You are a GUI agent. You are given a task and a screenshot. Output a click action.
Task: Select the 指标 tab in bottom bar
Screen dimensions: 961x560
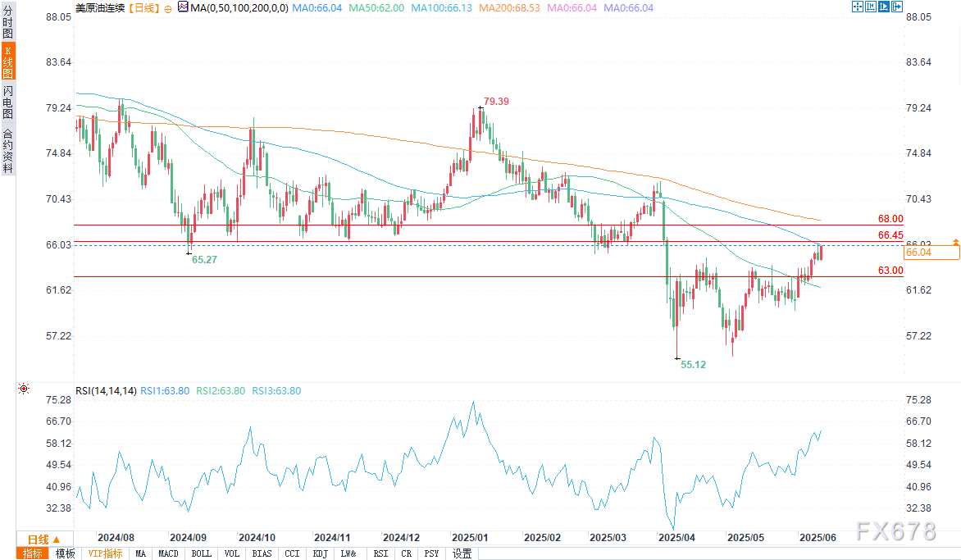click(x=34, y=553)
